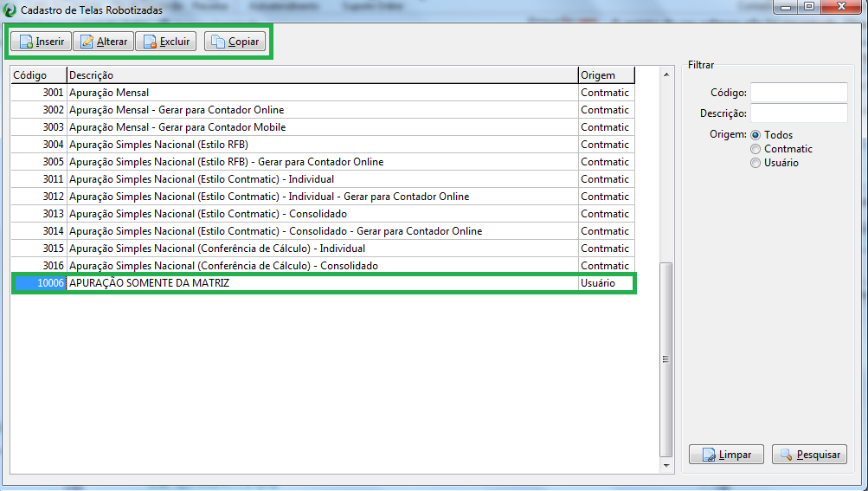Sort by the Código column header
This screenshot has width=868, height=491.
coord(39,74)
